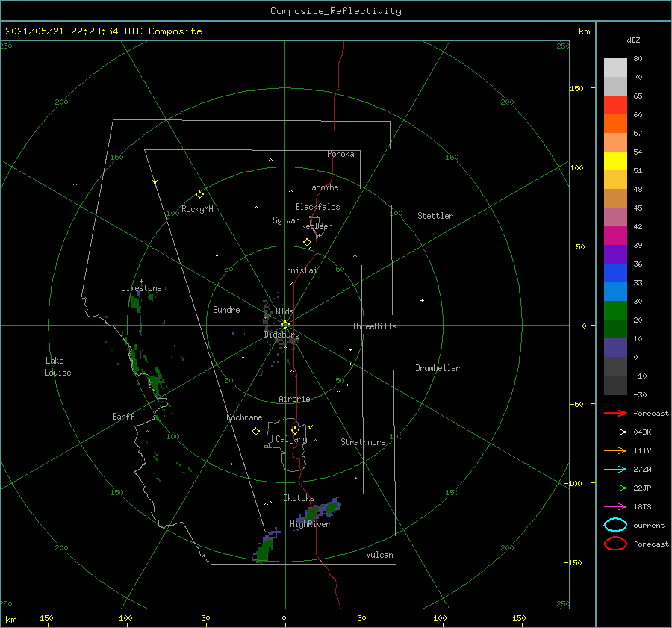Image resolution: width=672 pixels, height=628 pixels.
Task: Click the Sylvan label on the map
Action: click(286, 220)
